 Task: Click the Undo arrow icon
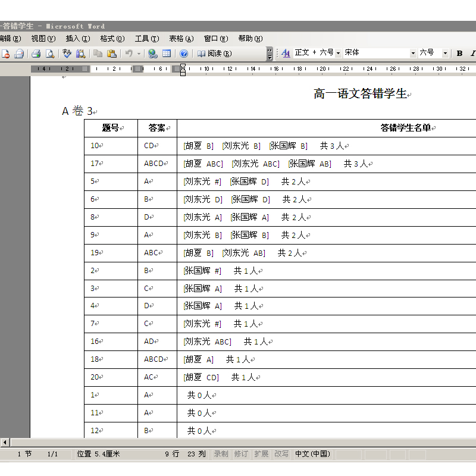(129, 54)
